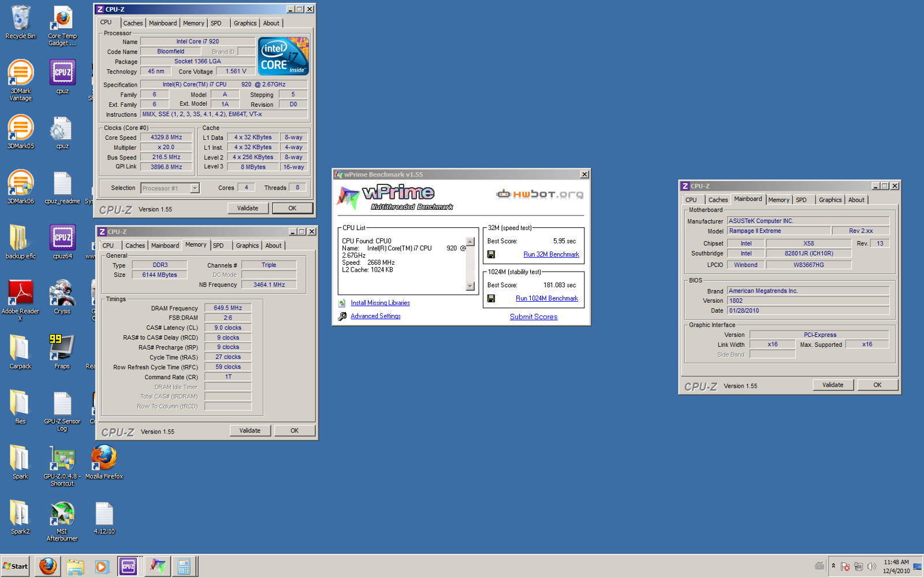Click scroll-up arrow in CPU List
The width and height of the screenshot is (924, 578).
470,242
